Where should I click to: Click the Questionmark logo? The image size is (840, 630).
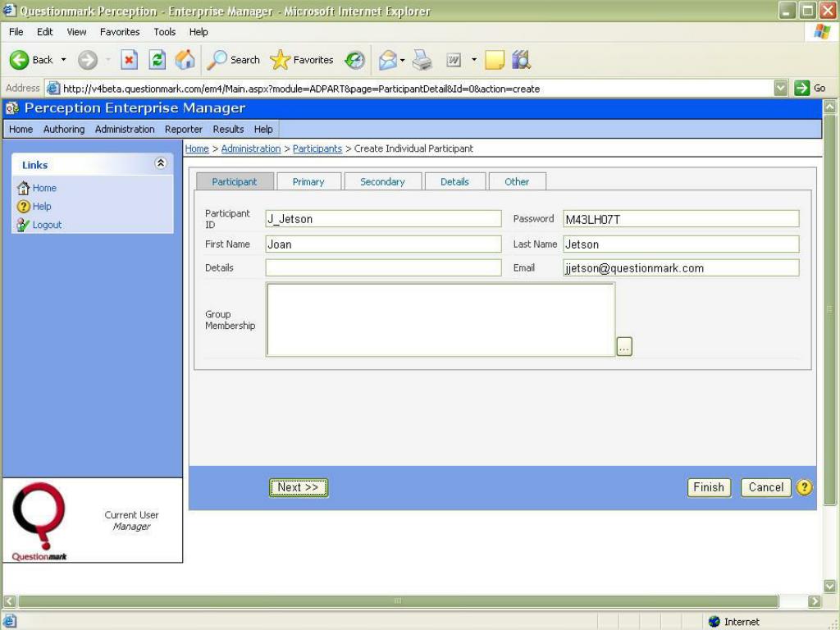(39, 521)
